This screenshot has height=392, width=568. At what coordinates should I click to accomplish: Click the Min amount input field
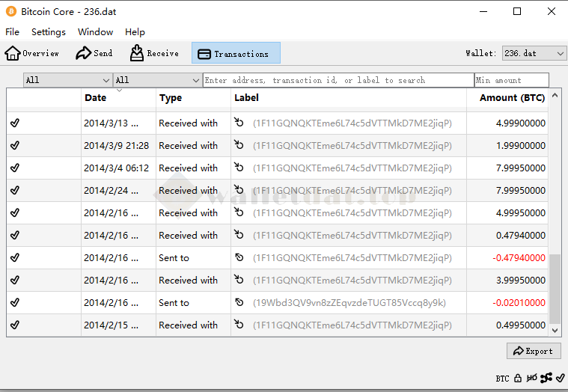[x=511, y=80]
